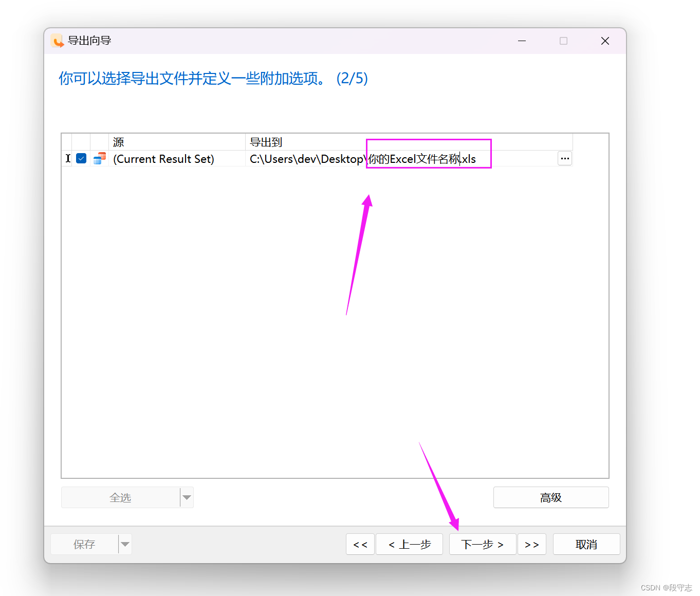Select the (Current Result Set) source cell

point(177,159)
